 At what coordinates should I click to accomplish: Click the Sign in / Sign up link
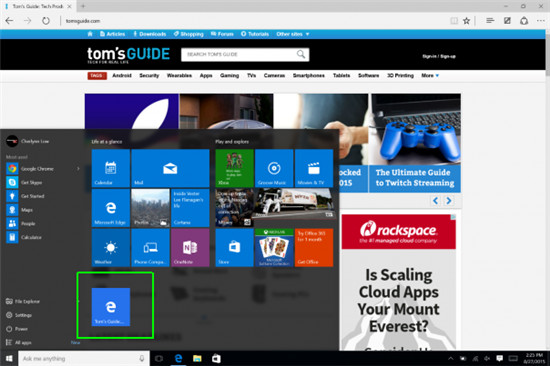tap(439, 56)
